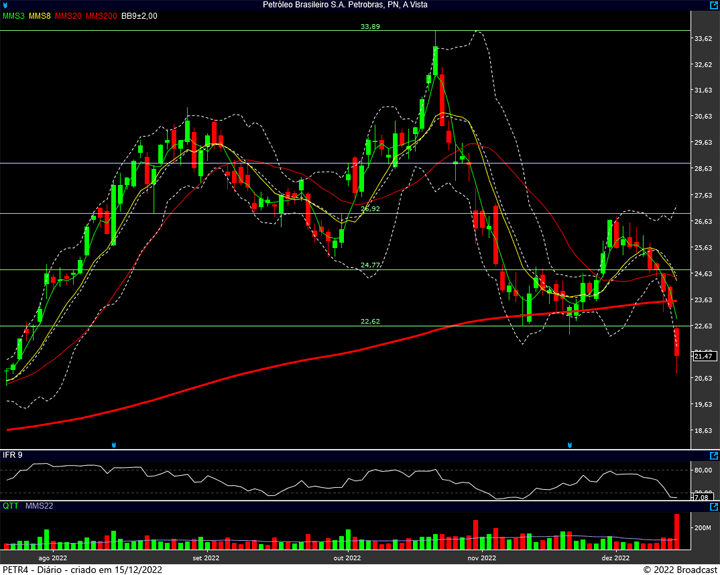Click the blue event marker below ago 2022 candles
This screenshot has width=720, height=575.
click(x=116, y=443)
